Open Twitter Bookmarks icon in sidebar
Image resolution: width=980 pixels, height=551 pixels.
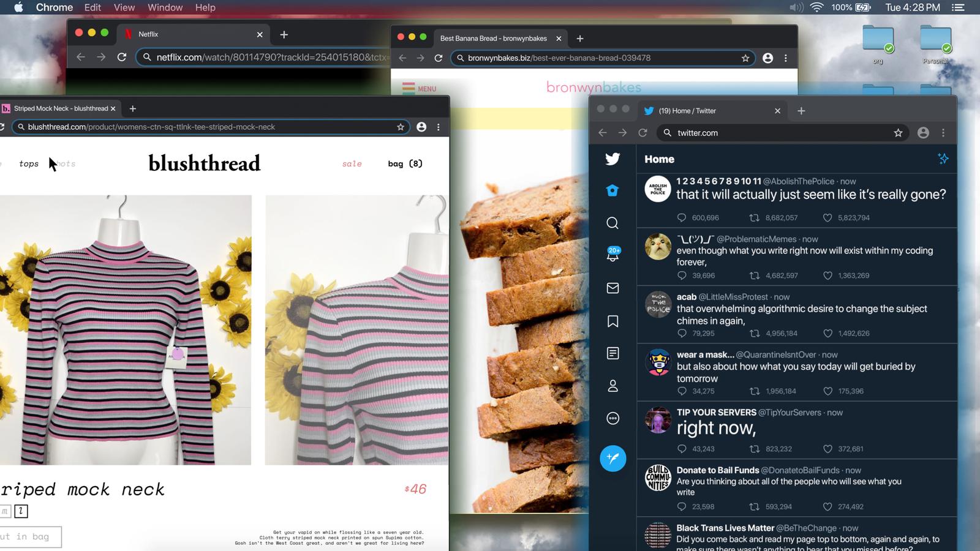click(x=612, y=321)
